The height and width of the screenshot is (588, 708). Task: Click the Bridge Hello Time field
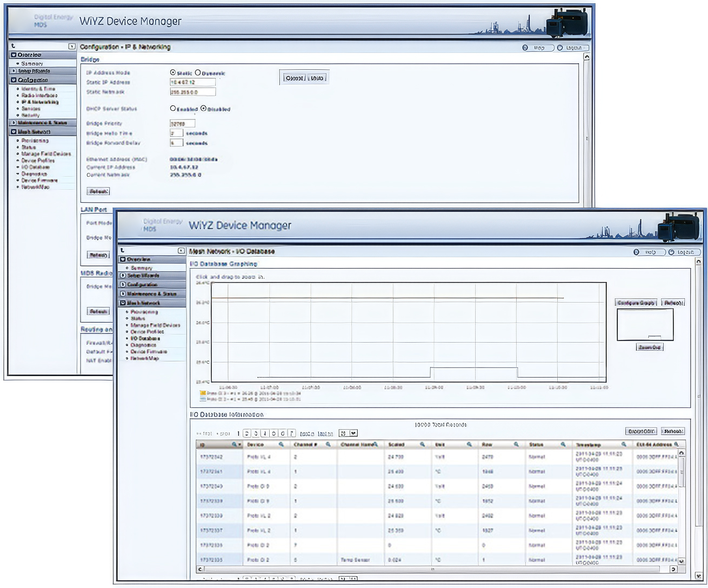click(x=176, y=133)
